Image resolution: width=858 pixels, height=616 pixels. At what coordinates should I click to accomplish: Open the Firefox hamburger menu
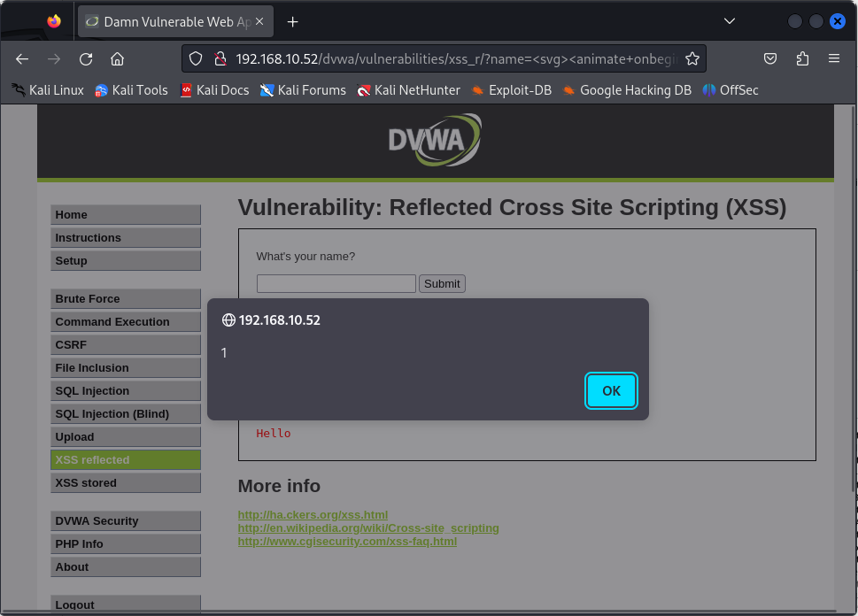coord(834,58)
